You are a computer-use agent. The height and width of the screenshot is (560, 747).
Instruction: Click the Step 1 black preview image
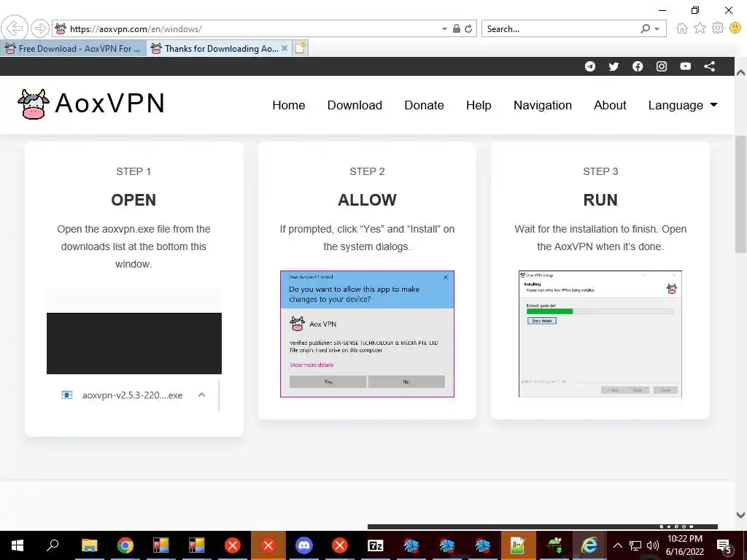pyautogui.click(x=134, y=343)
